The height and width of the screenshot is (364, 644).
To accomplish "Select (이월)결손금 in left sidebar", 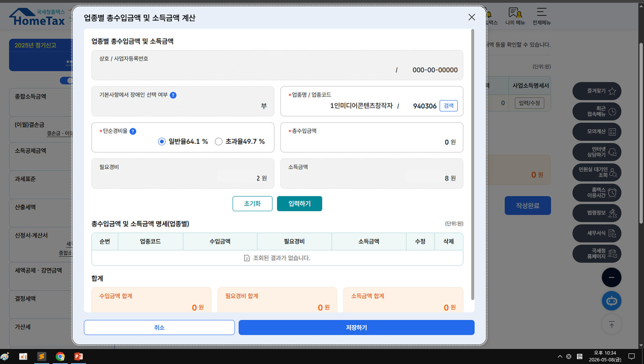I will (x=29, y=124).
